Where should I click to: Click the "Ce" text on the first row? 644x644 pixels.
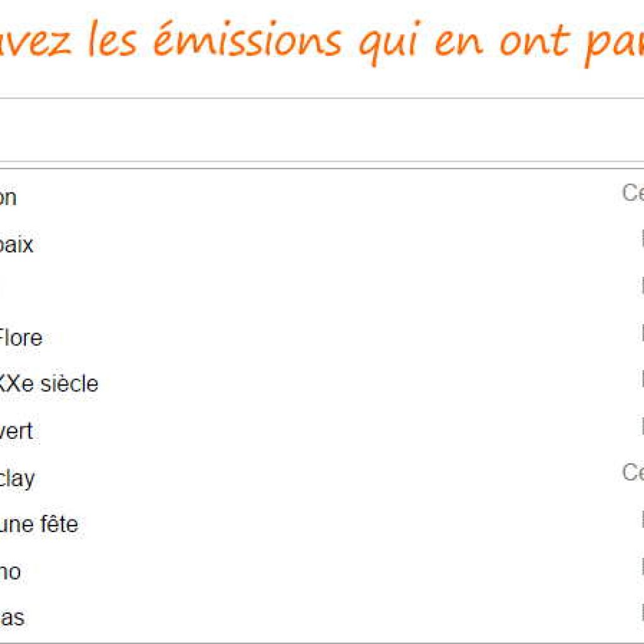click(x=633, y=193)
